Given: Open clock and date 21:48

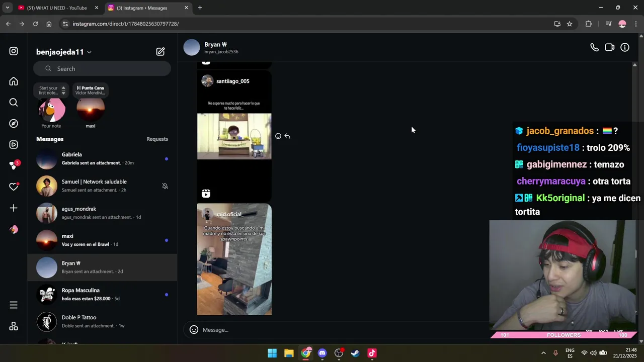Looking at the screenshot, I should tap(624, 353).
